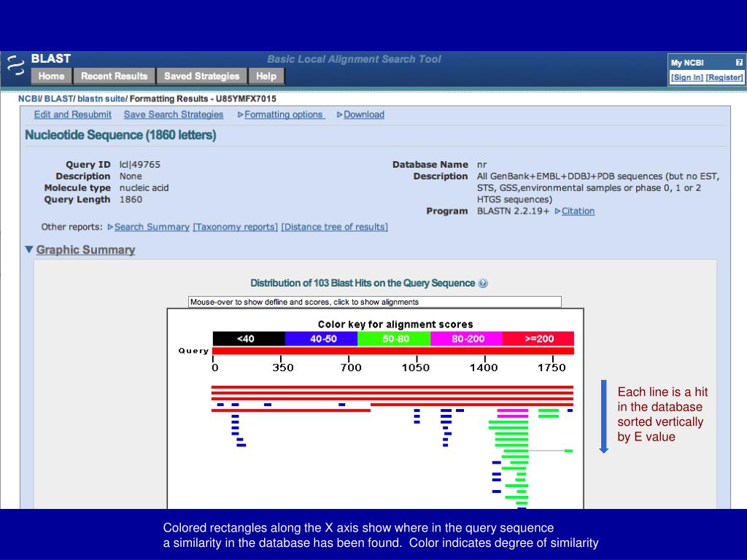Screen dimensions: 747x560
Task: Click Edit and Resubmit link
Action: [72, 114]
